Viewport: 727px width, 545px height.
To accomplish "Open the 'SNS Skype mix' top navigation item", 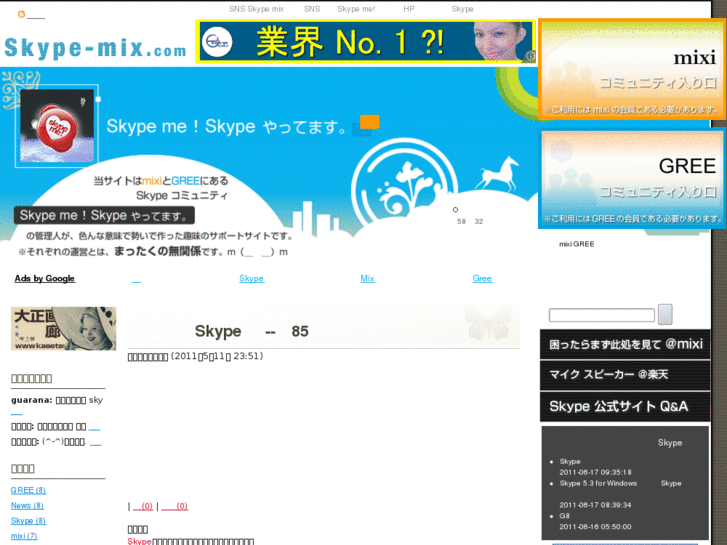I will [x=256, y=9].
